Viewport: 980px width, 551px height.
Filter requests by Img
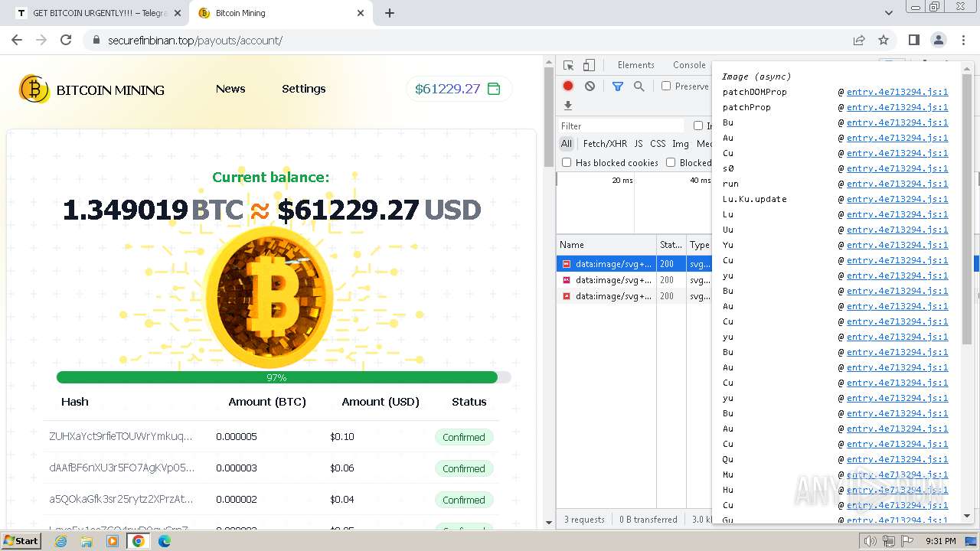(681, 143)
